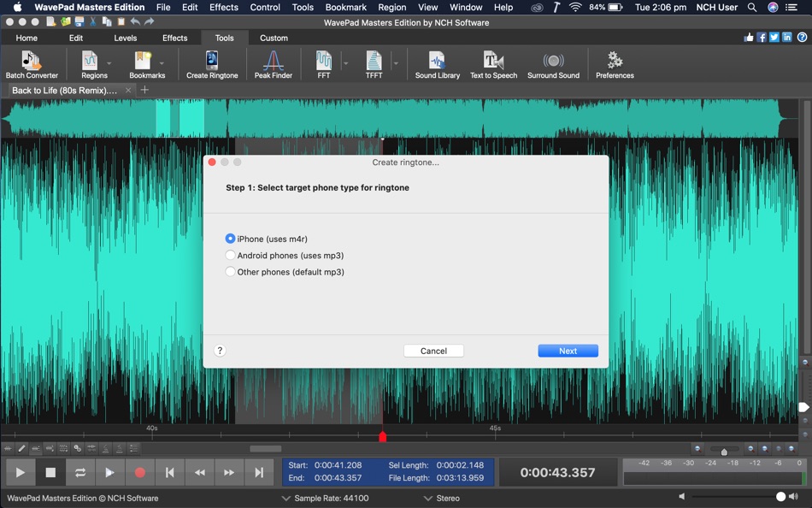812x508 pixels.
Task: Click go to start transport button
Action: pyautogui.click(x=170, y=472)
